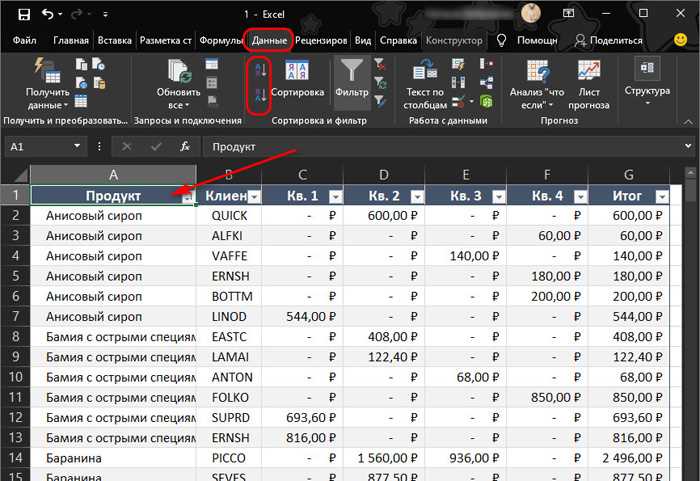This screenshot has width=700, height=481.
Task: Show Queries and Connections pane icon
Action: click(x=212, y=64)
